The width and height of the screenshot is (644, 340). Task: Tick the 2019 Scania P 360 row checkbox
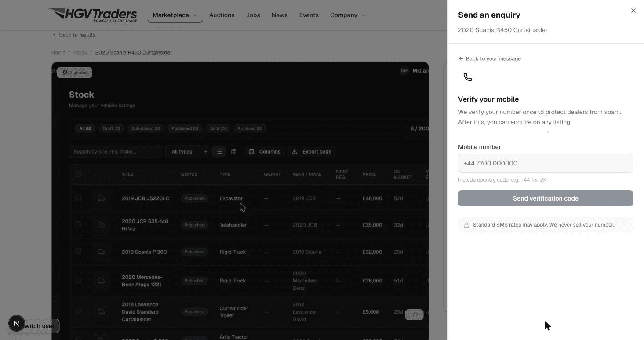[78, 252]
